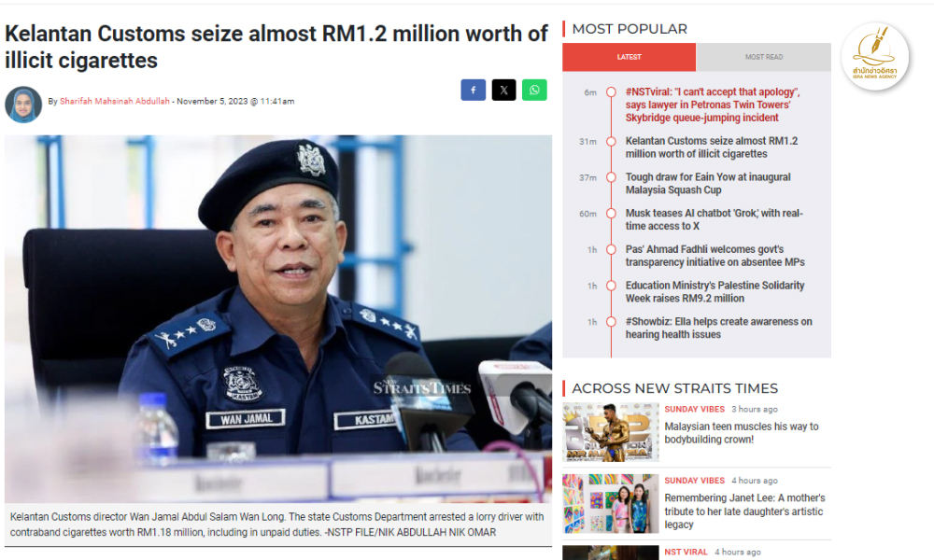Screen dimensions: 934x560
Task: Switch to the Latest tab
Action: pos(629,57)
